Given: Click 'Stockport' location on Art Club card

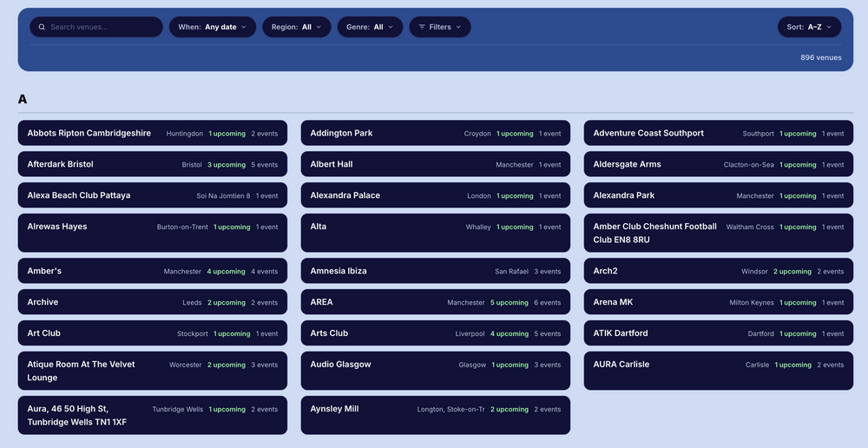Looking at the screenshot, I should click(193, 334).
